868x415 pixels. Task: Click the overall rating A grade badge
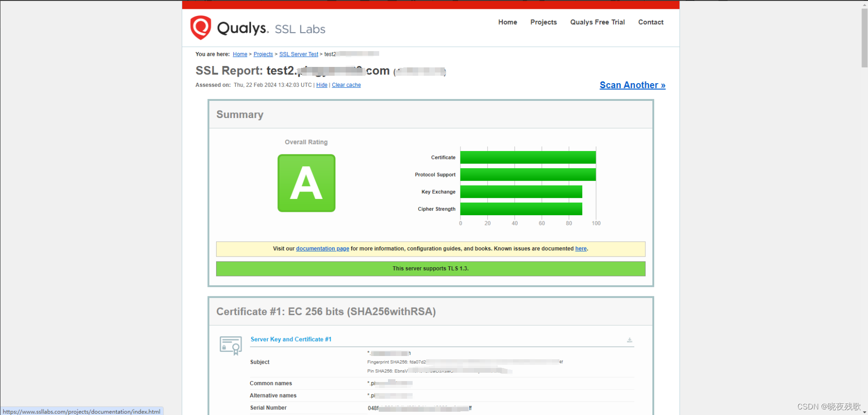click(306, 183)
